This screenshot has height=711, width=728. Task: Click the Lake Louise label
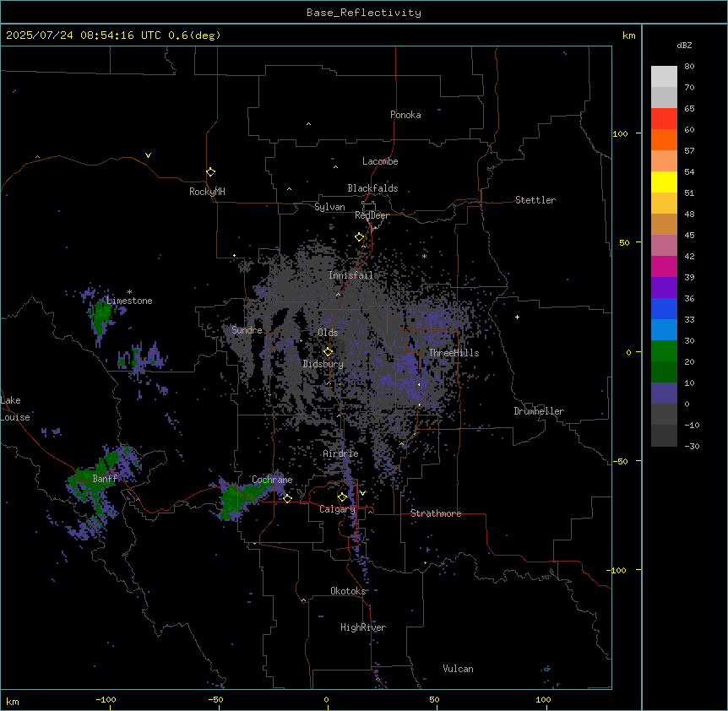click(15, 409)
